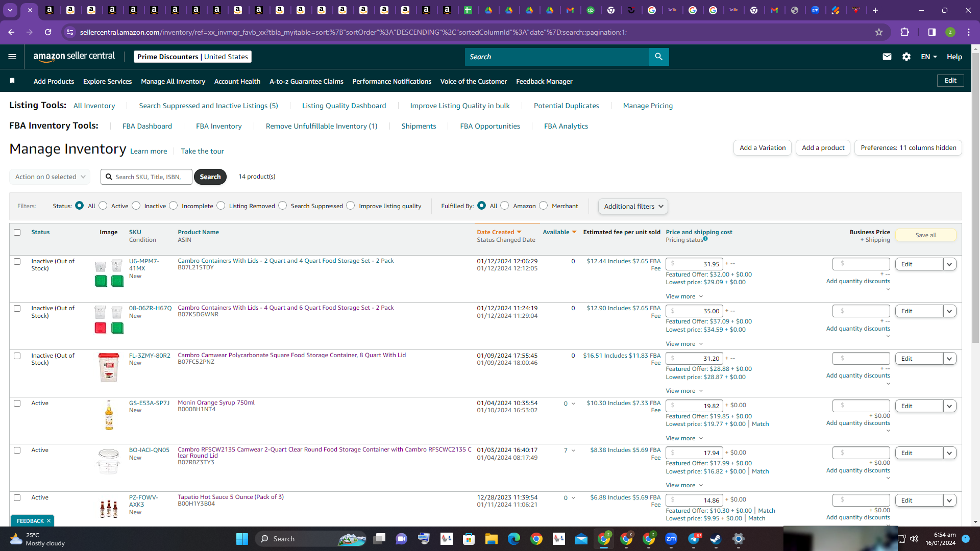Screen dimensions: 980x551
Task: Open the Cambro 8 Quart container thumbnail
Action: (x=109, y=367)
